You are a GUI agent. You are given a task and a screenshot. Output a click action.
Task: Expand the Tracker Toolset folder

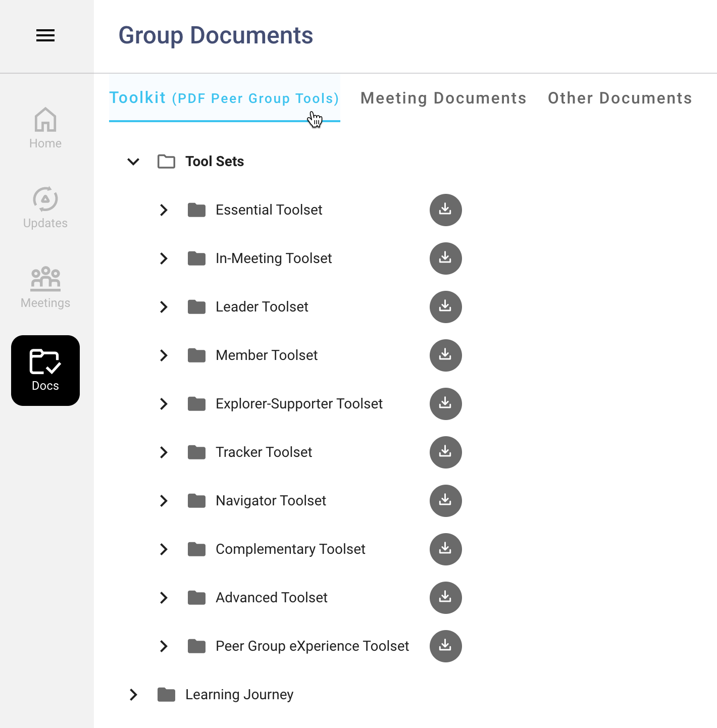pyautogui.click(x=164, y=452)
